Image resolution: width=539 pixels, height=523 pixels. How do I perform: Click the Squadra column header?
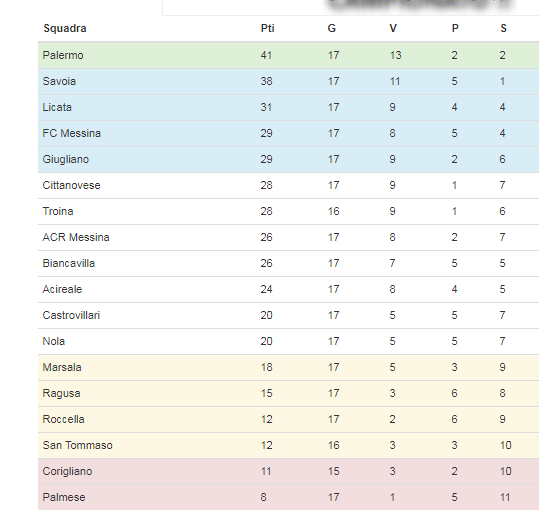pos(65,28)
